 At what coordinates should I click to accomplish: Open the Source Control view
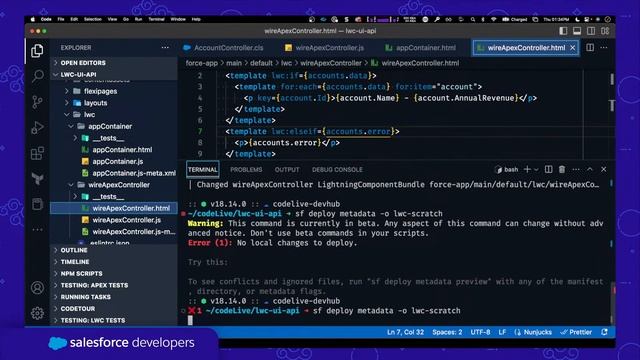click(37, 102)
